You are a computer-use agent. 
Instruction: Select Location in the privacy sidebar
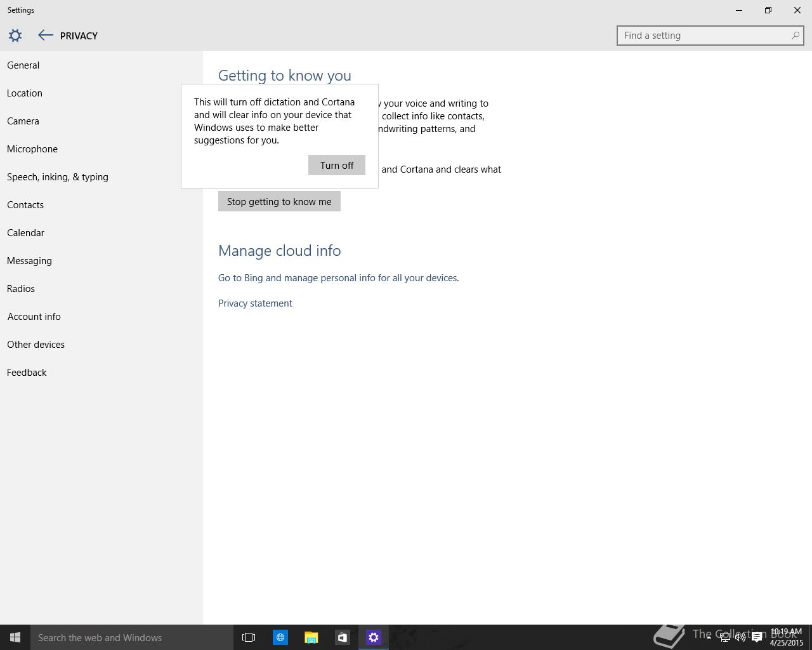click(x=101, y=93)
